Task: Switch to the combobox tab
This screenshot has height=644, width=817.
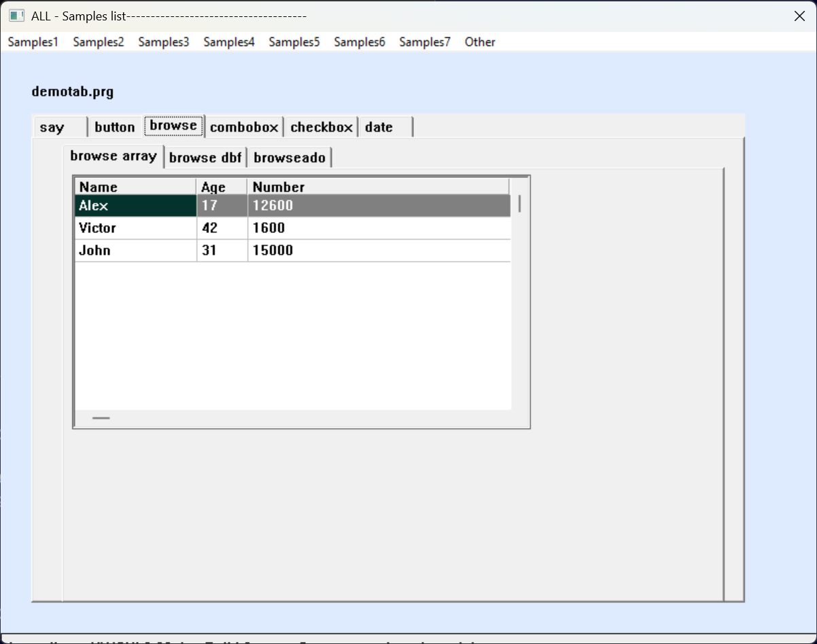Action: point(244,127)
